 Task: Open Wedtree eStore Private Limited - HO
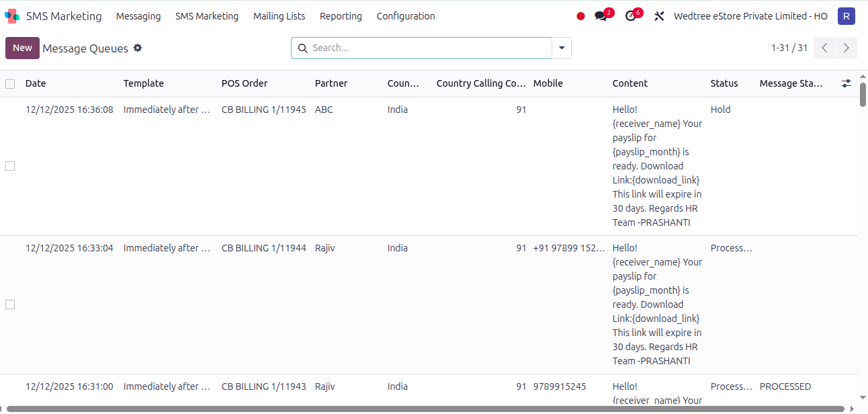click(750, 15)
